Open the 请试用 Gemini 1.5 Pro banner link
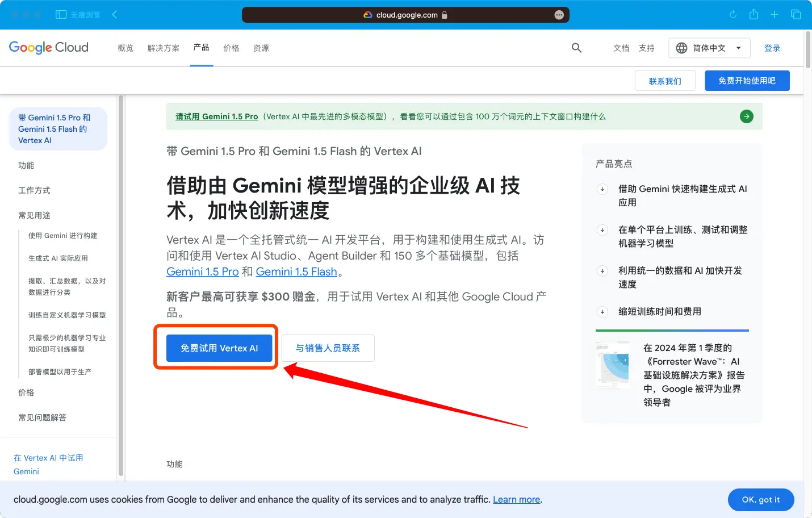Screen dimensions: 812x518 click(217, 116)
